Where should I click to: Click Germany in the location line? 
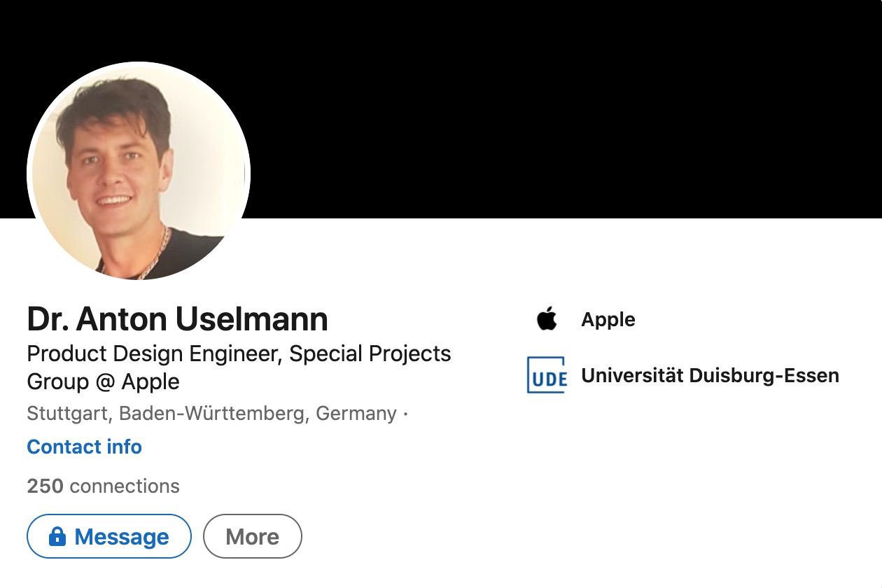tap(356, 413)
